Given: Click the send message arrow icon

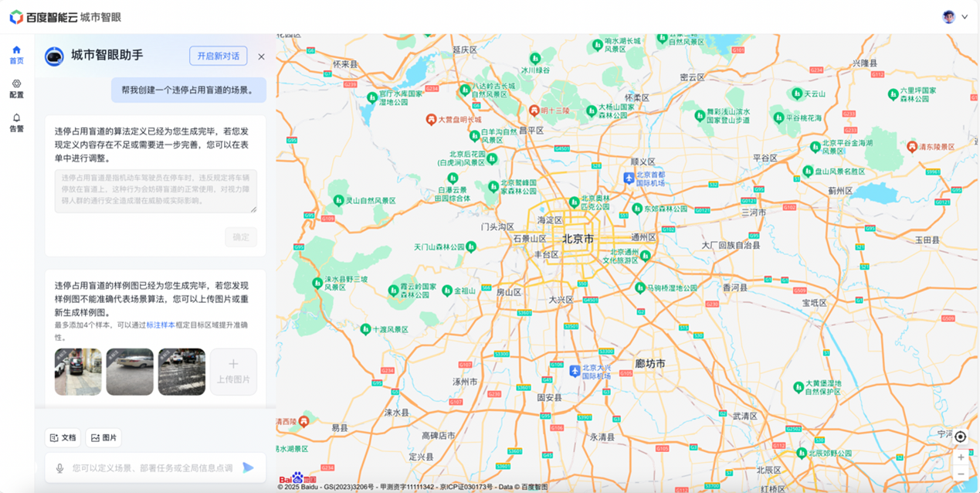Looking at the screenshot, I should pos(248,467).
